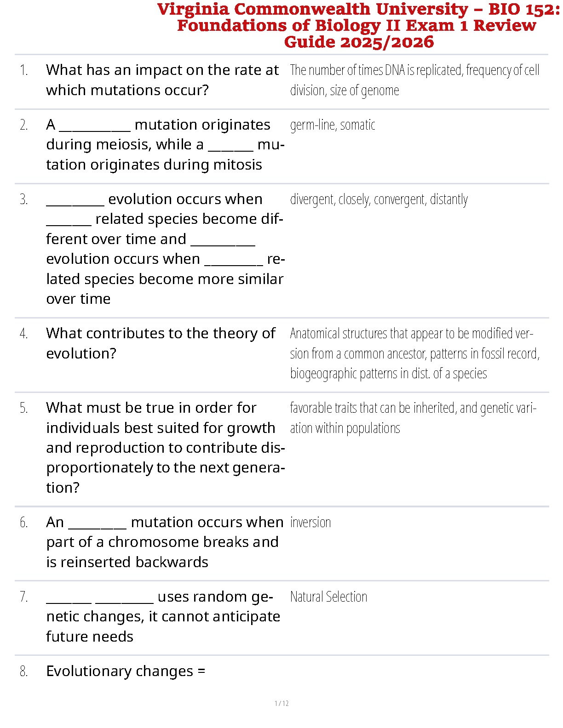This screenshot has height=728, width=563.
Task: Click the answer "germ-line, somatic"
Action: click(333, 125)
